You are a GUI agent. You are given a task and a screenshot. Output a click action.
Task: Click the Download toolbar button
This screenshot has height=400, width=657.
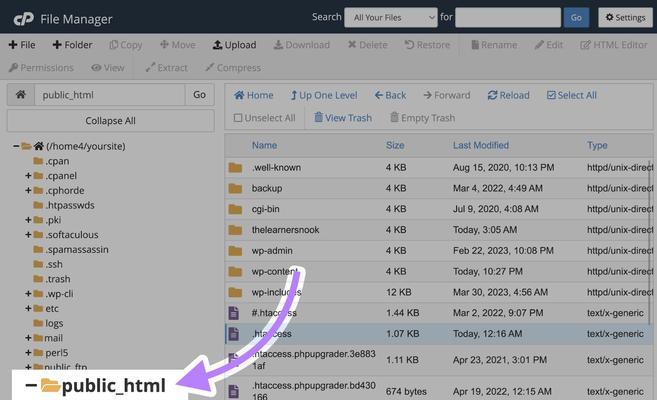[x=302, y=45]
